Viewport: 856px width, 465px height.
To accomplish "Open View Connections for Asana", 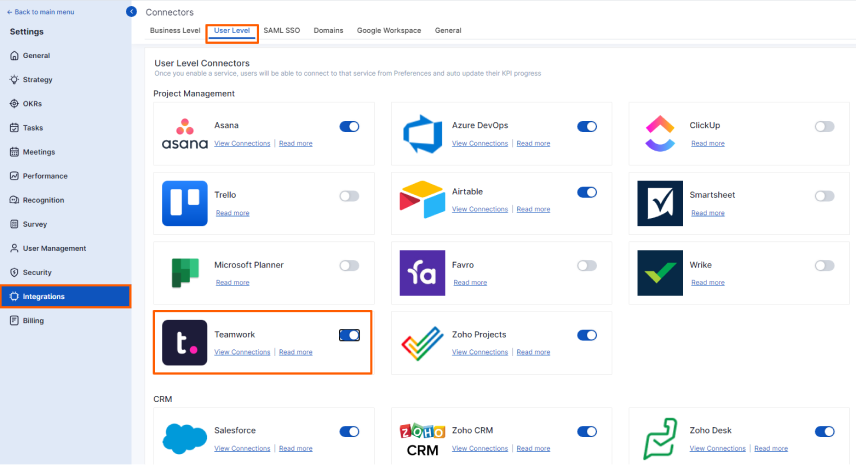I will pos(242,144).
